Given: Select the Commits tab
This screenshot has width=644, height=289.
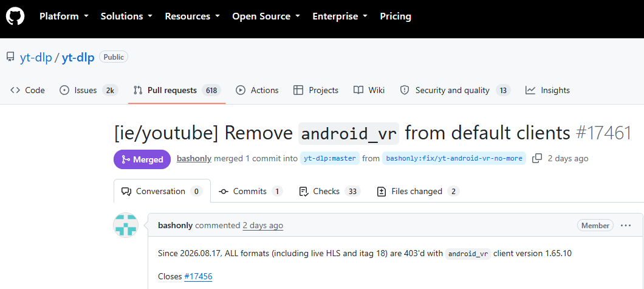Looking at the screenshot, I should [250, 191].
